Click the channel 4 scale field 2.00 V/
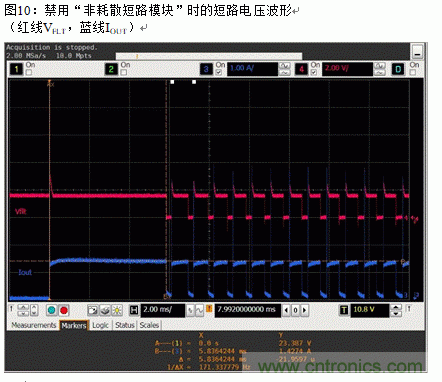 347,69
